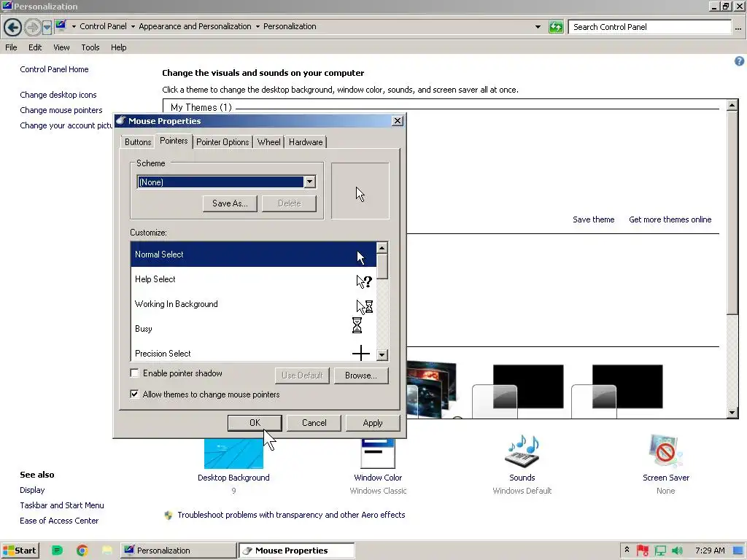Image resolution: width=747 pixels, height=560 pixels.
Task: Switch to the Hardware tab
Action: pos(306,142)
